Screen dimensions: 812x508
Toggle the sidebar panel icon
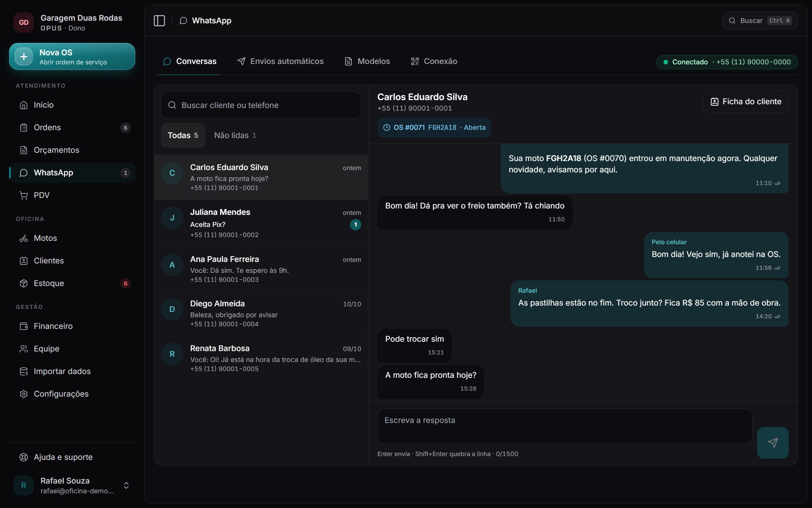159,21
